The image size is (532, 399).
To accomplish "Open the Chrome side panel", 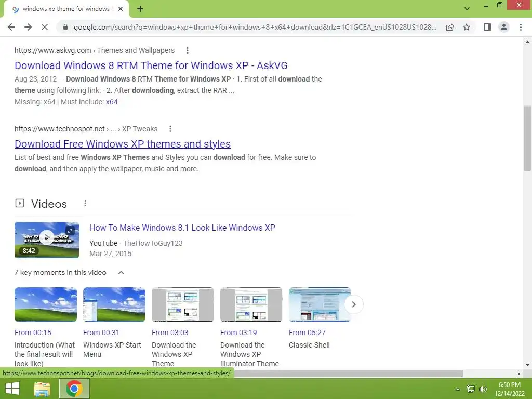I will [487, 27].
